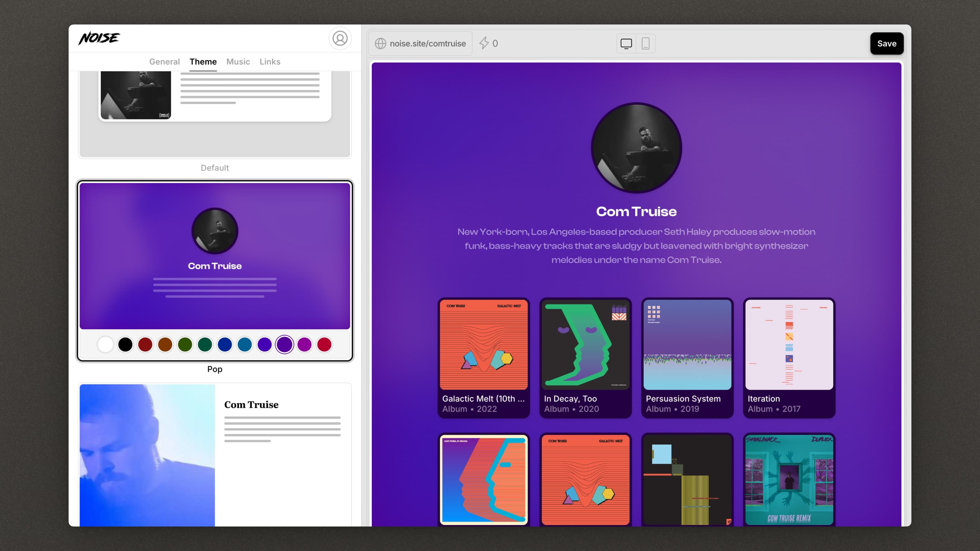980x551 pixels.
Task: Toggle the purple accent color selection
Action: point(284,344)
